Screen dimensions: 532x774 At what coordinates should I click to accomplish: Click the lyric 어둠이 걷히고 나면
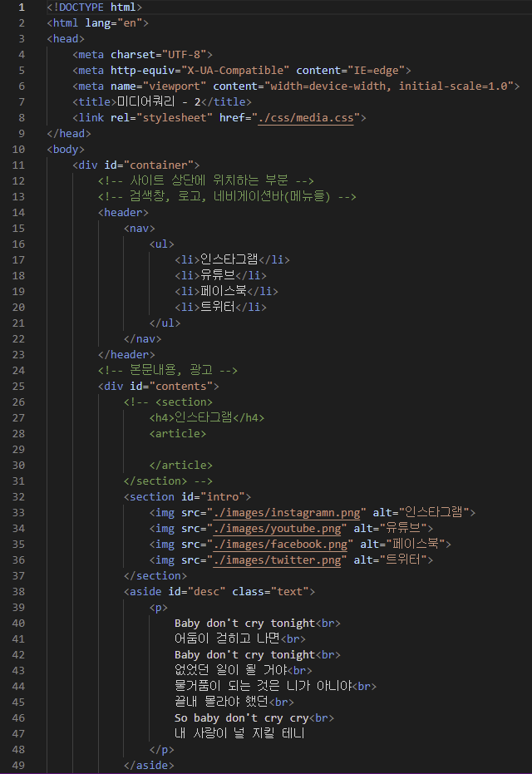(227, 639)
